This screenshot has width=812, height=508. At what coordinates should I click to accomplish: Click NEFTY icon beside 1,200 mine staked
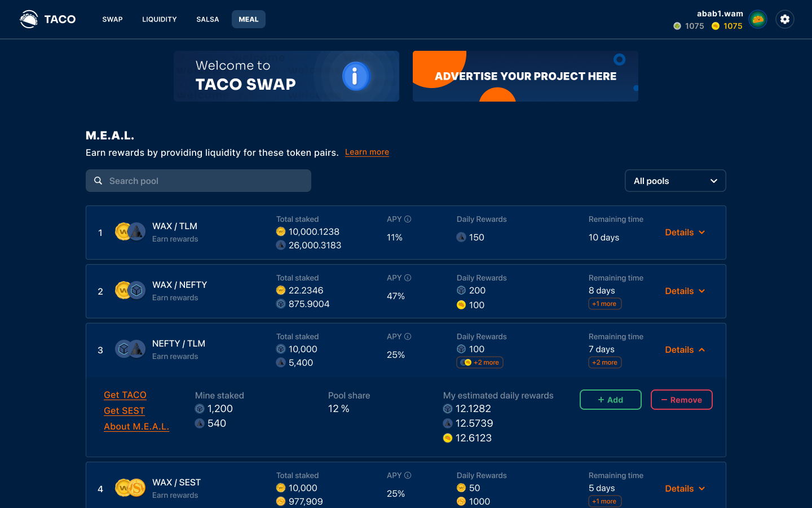click(200, 409)
